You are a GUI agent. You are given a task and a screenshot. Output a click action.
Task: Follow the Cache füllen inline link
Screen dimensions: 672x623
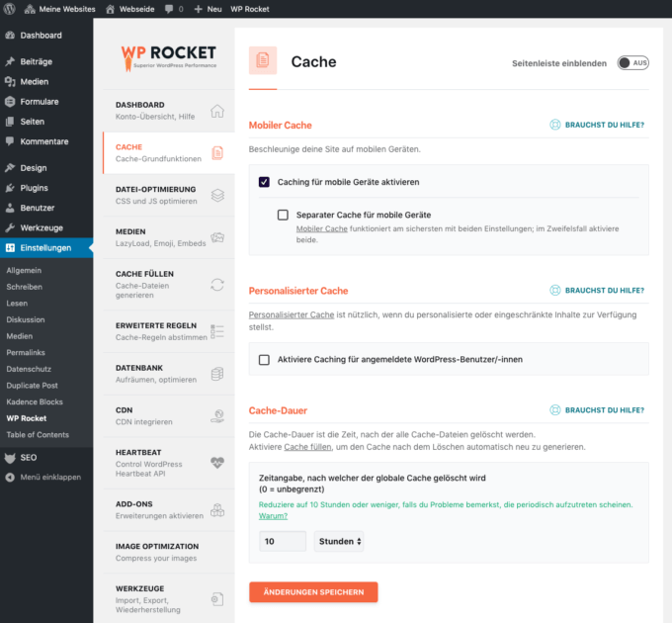point(307,447)
